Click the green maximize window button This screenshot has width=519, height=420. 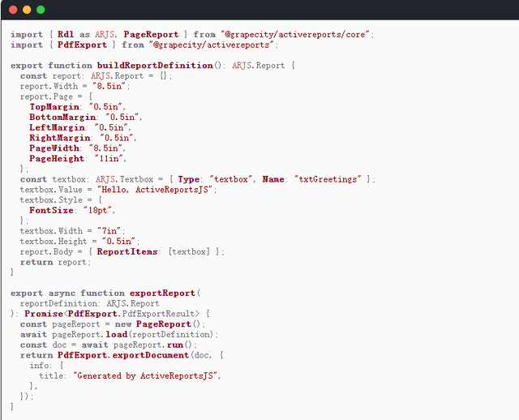click(x=41, y=10)
